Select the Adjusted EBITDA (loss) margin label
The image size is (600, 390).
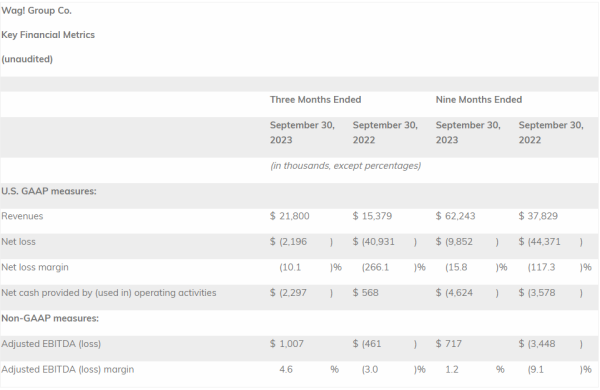tap(68, 369)
